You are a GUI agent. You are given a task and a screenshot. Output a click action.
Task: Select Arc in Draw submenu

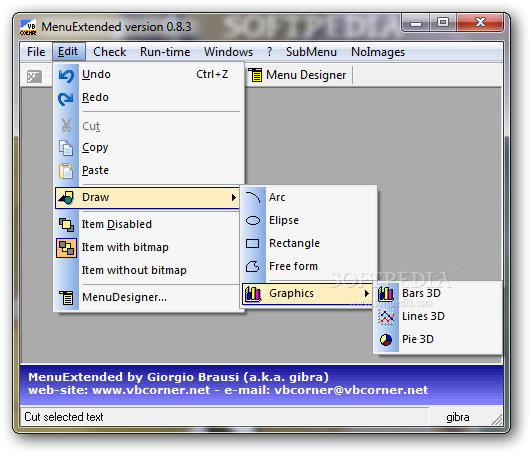(x=309, y=197)
